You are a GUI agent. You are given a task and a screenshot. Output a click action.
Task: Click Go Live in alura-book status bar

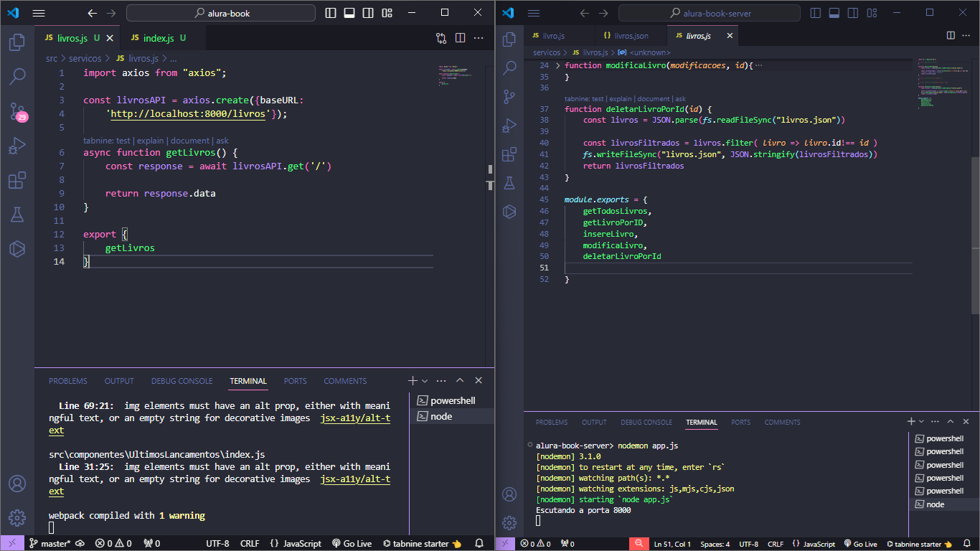pyautogui.click(x=352, y=544)
